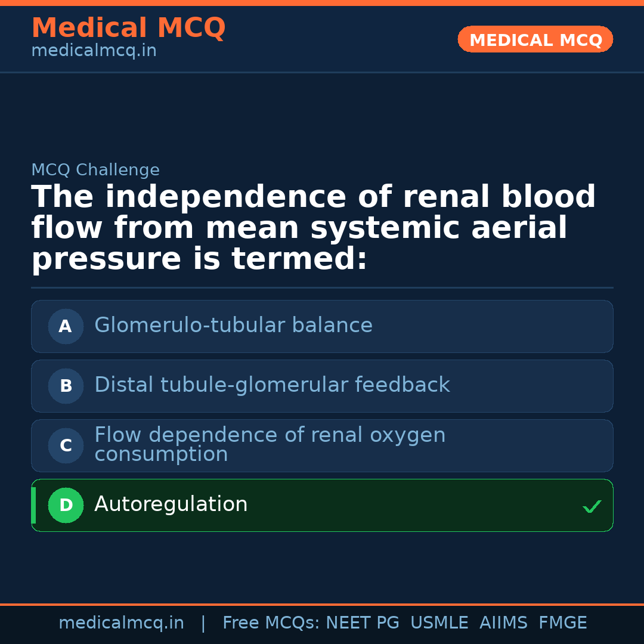Click medicalmcq.in in the footer
This screenshot has width=644, height=644.
pyautogui.click(x=121, y=623)
